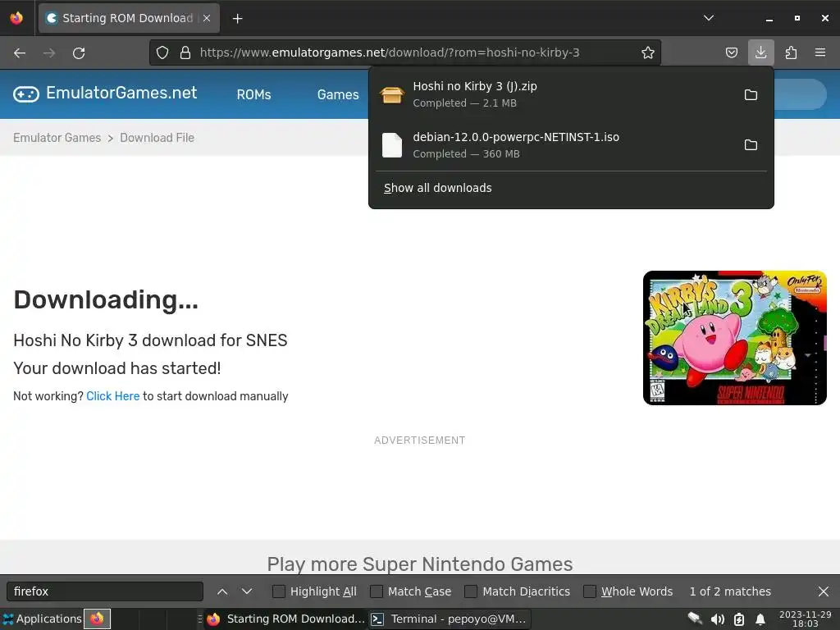Click the network connection tray icon

click(695, 619)
